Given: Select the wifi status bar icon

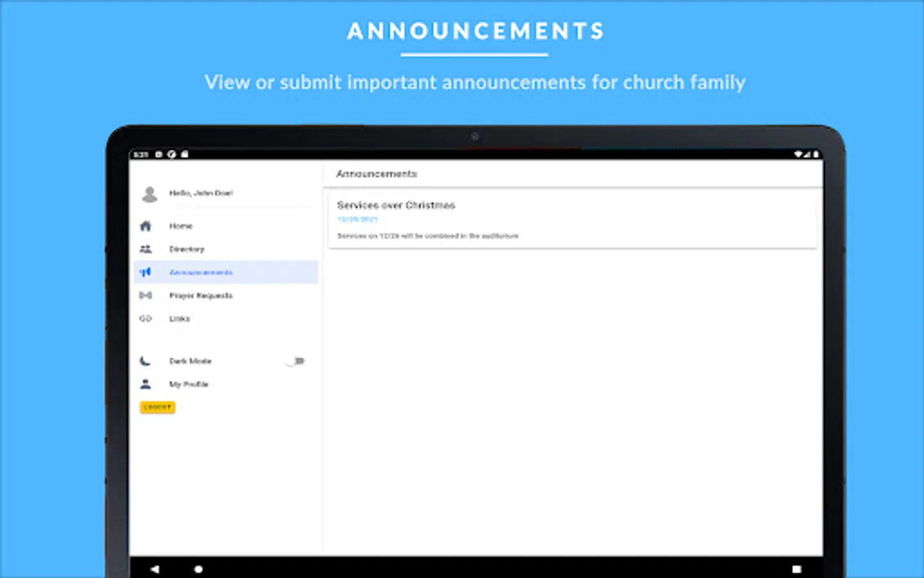Looking at the screenshot, I should pyautogui.click(x=798, y=154).
